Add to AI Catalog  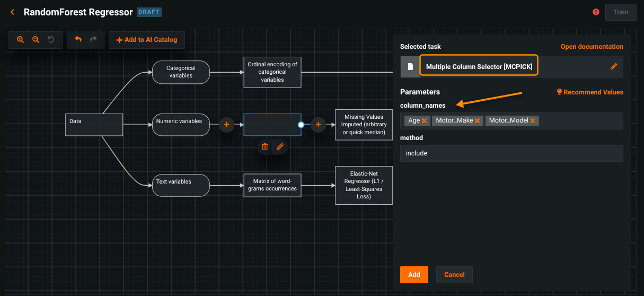click(147, 40)
